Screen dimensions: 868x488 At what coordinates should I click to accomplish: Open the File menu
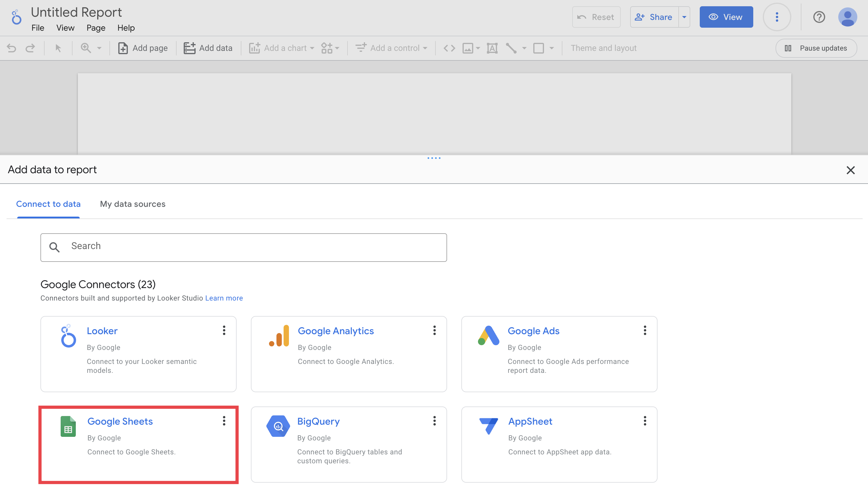click(x=38, y=28)
